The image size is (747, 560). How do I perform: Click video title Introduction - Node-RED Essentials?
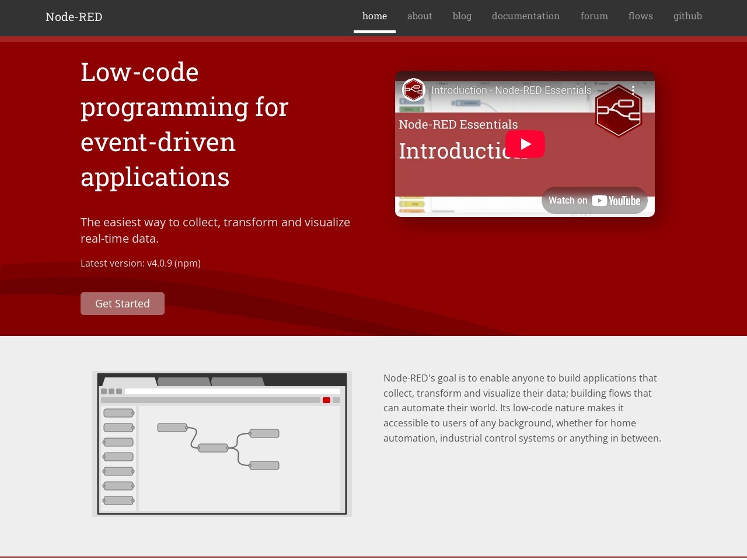point(511,90)
